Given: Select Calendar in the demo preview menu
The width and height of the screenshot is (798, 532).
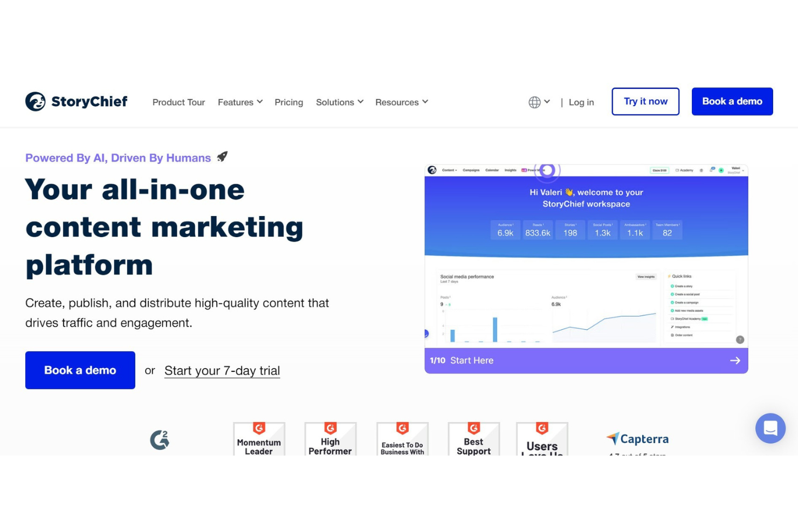Looking at the screenshot, I should [x=492, y=170].
